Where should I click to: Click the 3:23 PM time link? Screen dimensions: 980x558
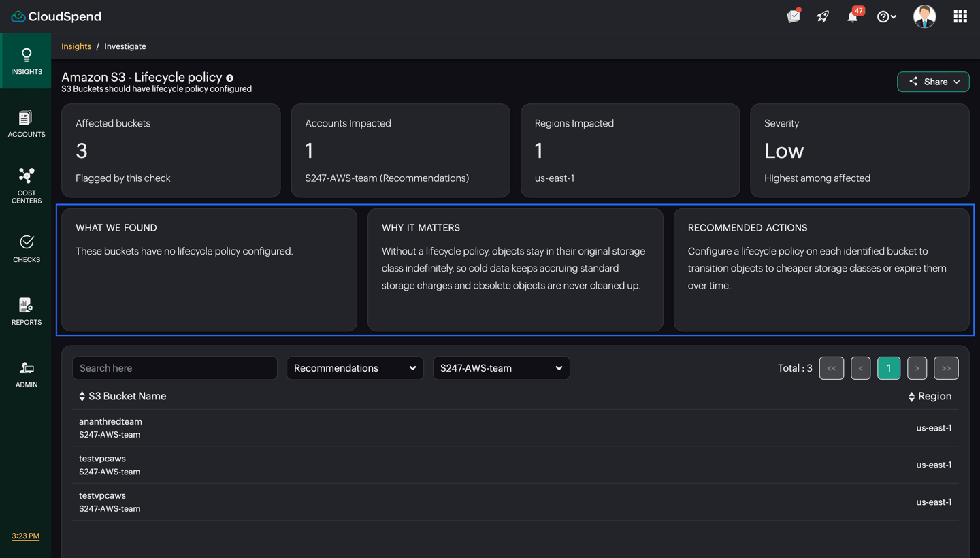(25, 536)
